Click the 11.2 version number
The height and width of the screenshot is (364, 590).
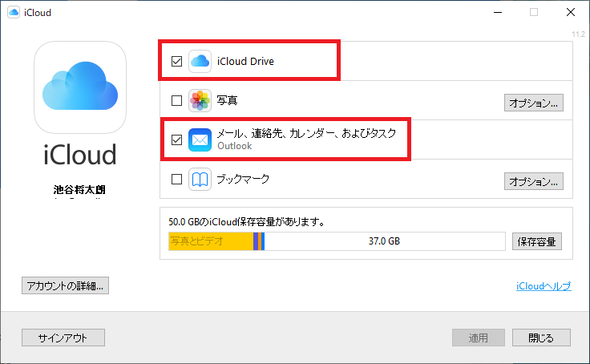point(578,34)
